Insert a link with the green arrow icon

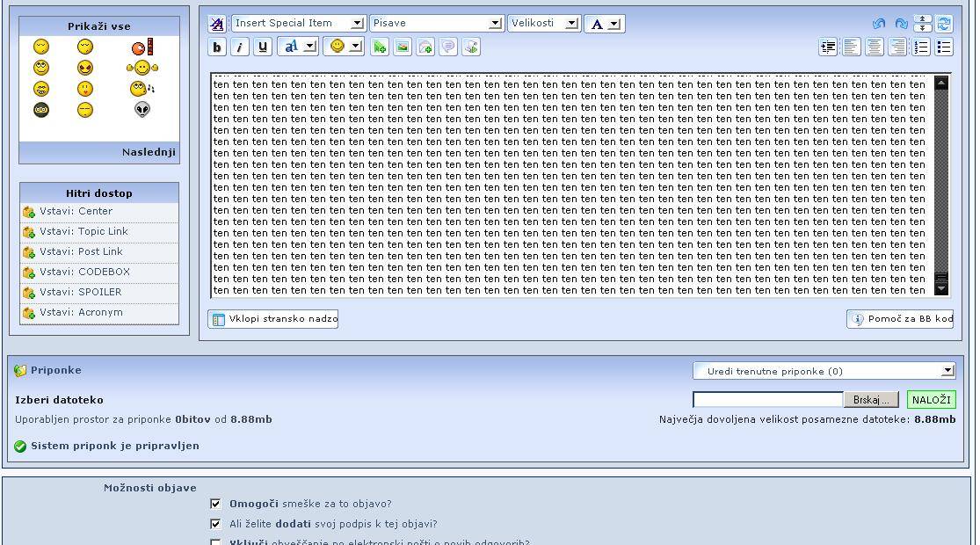380,47
